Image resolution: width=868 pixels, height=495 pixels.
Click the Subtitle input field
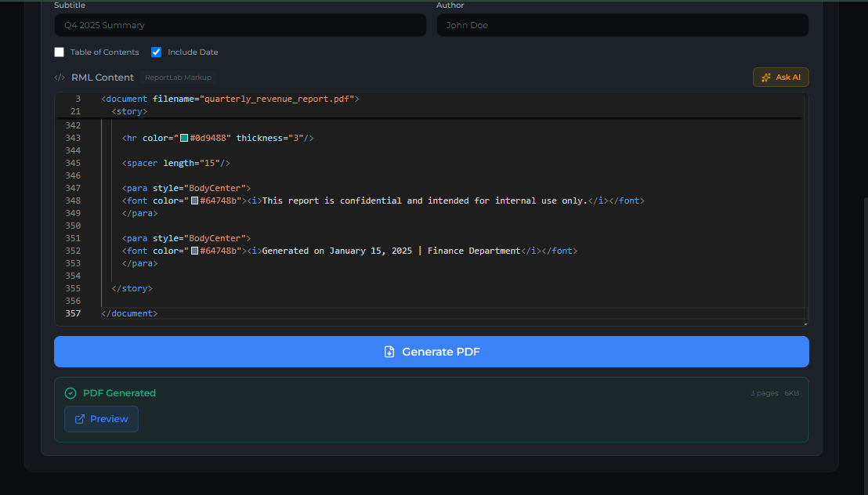[240, 25]
